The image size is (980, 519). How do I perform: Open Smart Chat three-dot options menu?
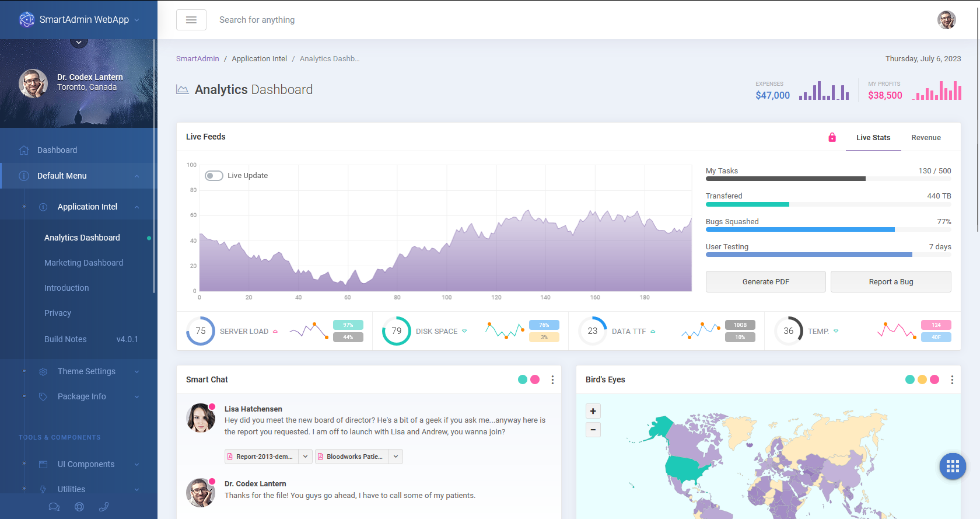click(x=552, y=379)
